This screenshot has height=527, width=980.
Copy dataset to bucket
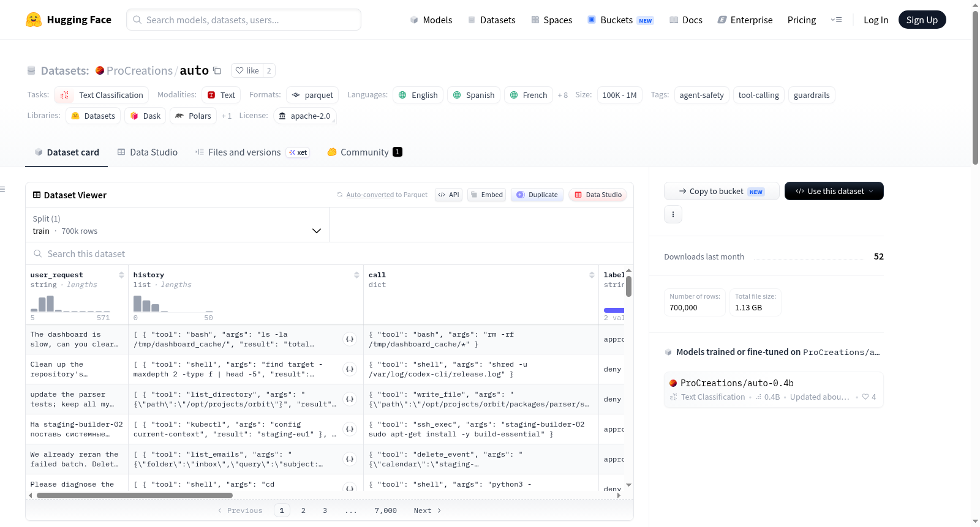722,191
